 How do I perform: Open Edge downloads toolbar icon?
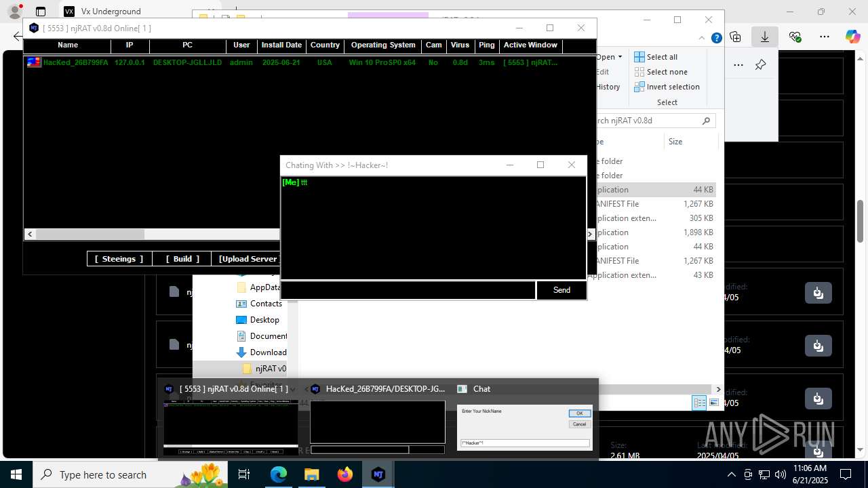(x=764, y=37)
